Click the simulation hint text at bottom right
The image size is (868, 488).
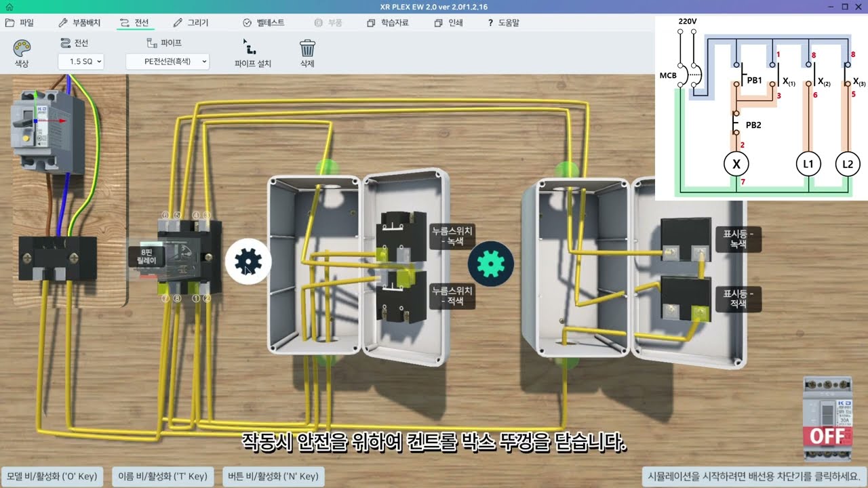[x=753, y=476]
